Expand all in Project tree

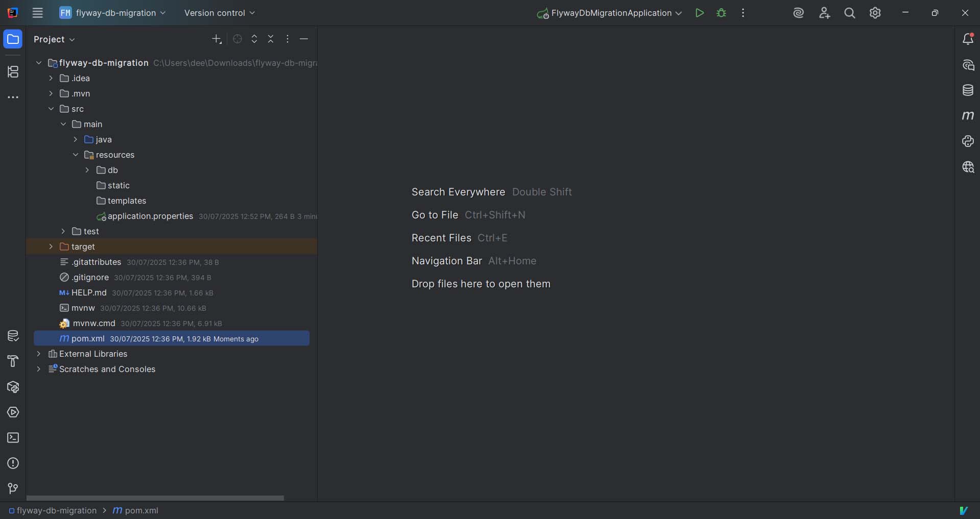coord(254,39)
